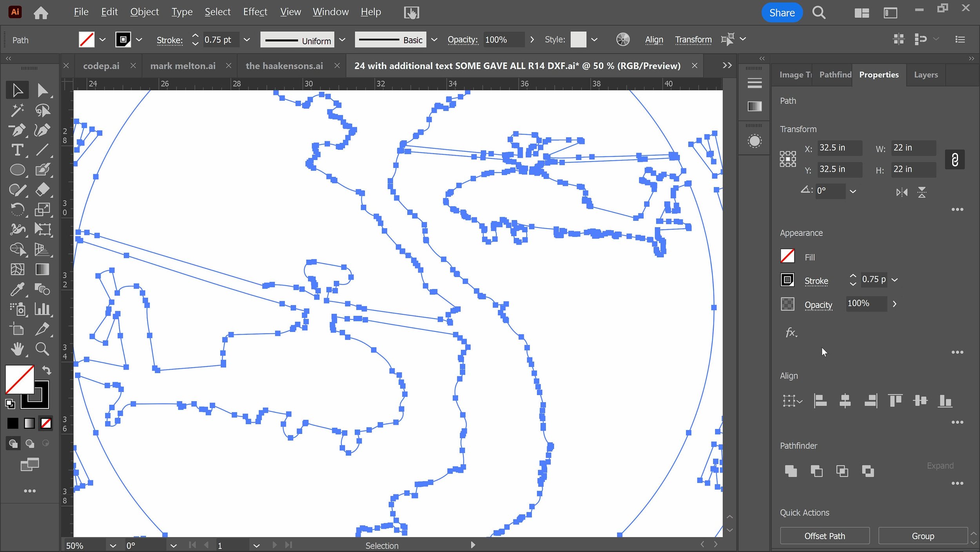Select the Shape Builder tool
Screen dimensions: 980x552
pyautogui.click(x=17, y=249)
